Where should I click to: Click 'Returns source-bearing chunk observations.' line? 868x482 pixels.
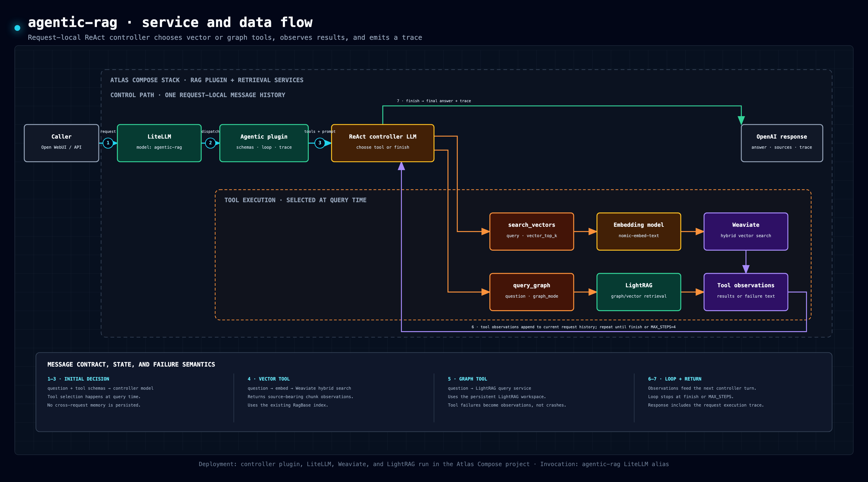tap(300, 397)
